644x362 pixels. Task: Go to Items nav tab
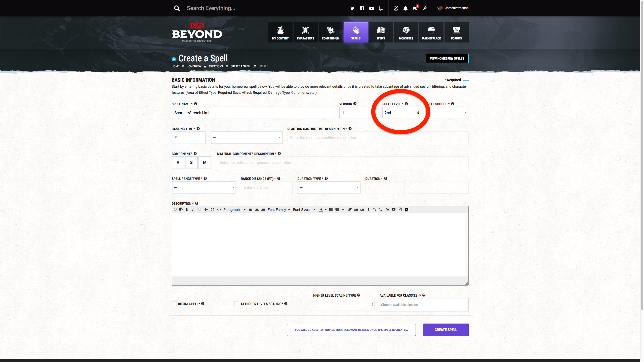(381, 32)
